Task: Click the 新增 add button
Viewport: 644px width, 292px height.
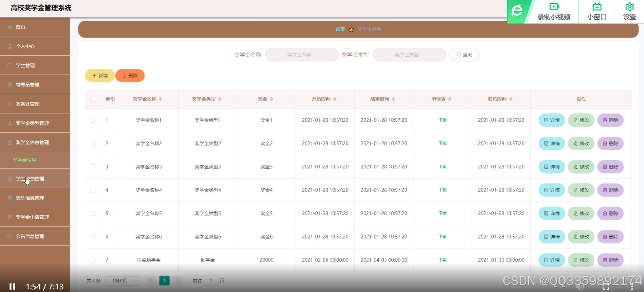Action: 100,76
